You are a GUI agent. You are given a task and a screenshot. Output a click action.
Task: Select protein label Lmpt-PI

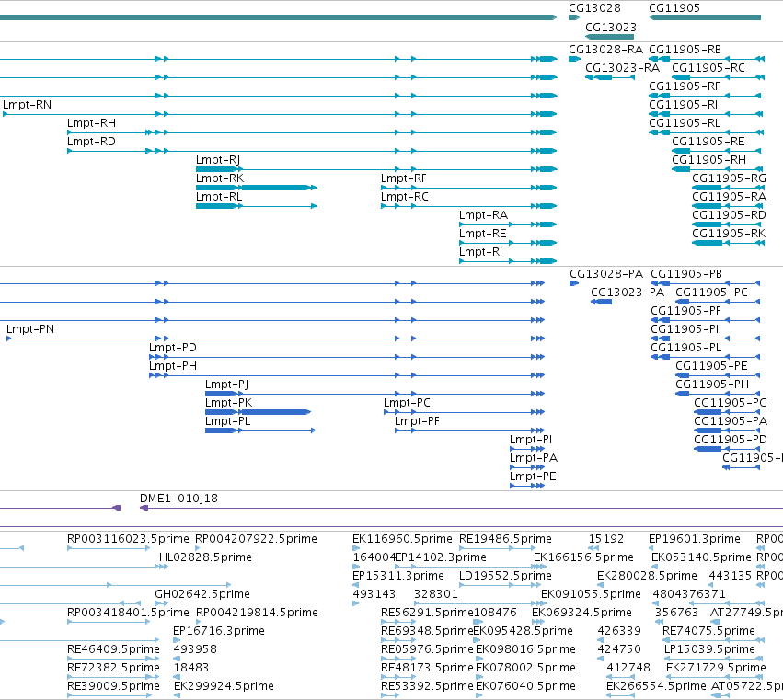531,440
